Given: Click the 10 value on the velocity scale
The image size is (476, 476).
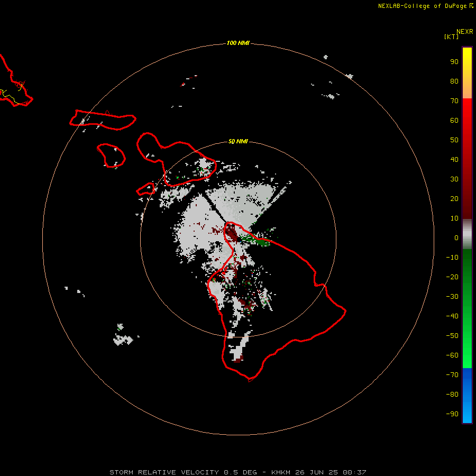Looking at the screenshot, I should 454,218.
